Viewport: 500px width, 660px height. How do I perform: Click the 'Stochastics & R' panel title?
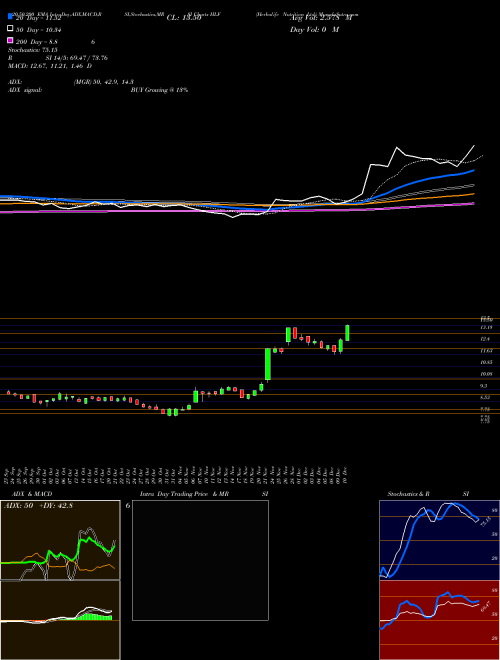(x=408, y=494)
